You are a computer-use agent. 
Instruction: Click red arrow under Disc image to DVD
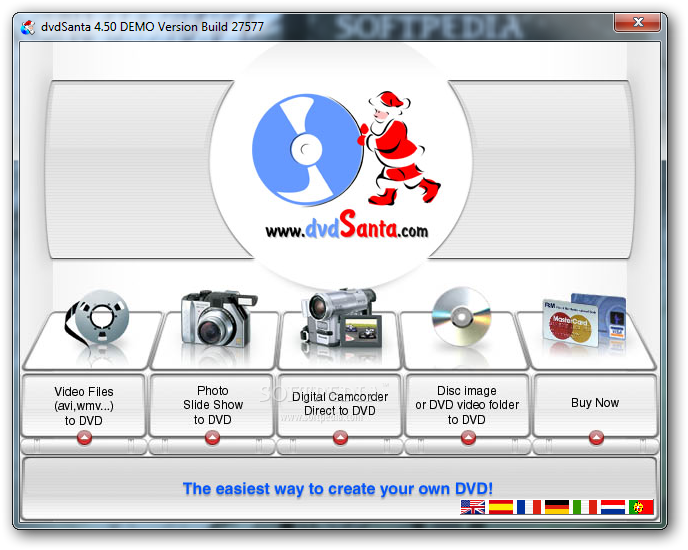(x=468, y=438)
